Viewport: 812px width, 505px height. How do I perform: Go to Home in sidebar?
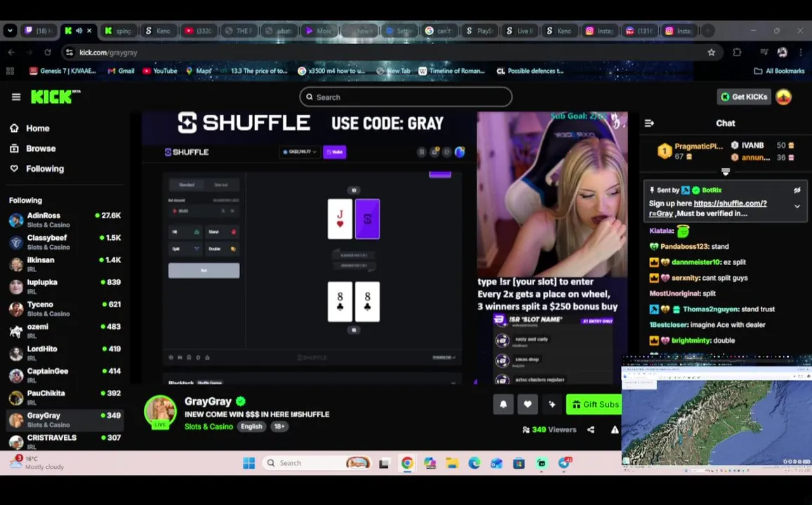pyautogui.click(x=29, y=128)
